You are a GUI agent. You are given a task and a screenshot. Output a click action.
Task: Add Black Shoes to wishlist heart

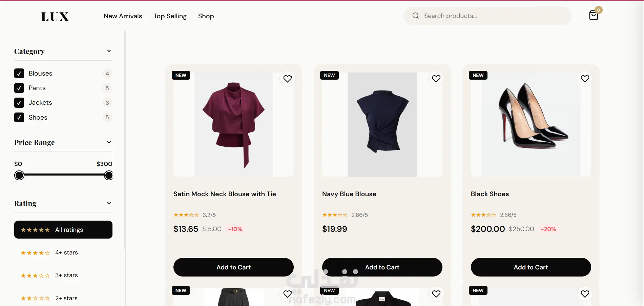(x=585, y=79)
